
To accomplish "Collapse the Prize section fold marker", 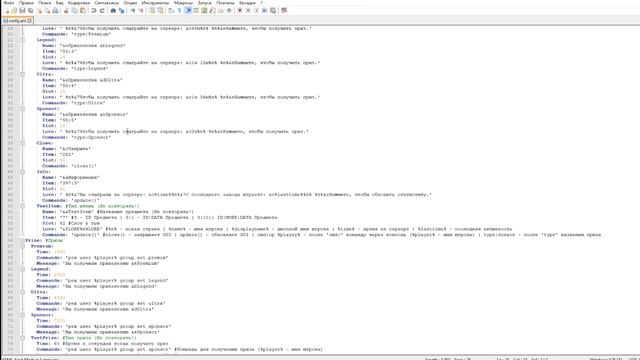I will click(x=22, y=240).
